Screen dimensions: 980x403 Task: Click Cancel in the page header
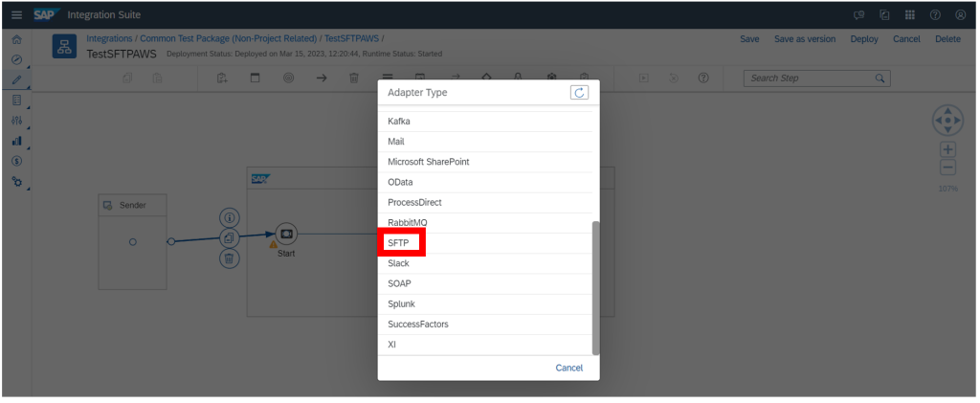click(x=906, y=38)
